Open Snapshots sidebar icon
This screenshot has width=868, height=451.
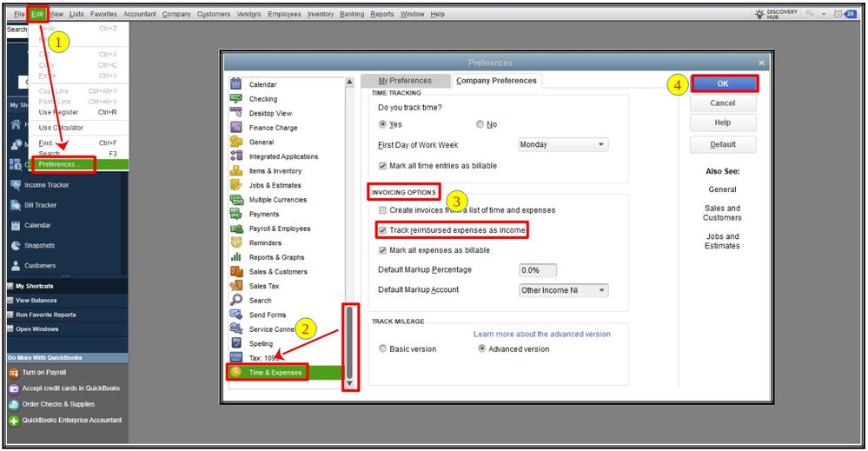coord(16,245)
